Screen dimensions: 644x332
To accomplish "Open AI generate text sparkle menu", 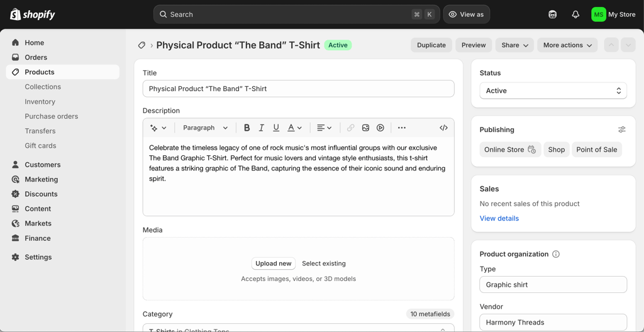I will coord(158,128).
